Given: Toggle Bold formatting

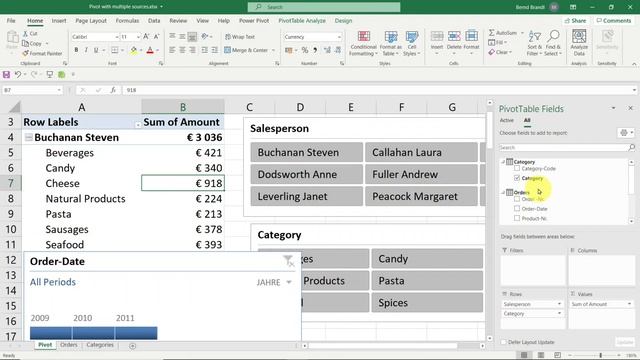Looking at the screenshot, I should coord(76,50).
